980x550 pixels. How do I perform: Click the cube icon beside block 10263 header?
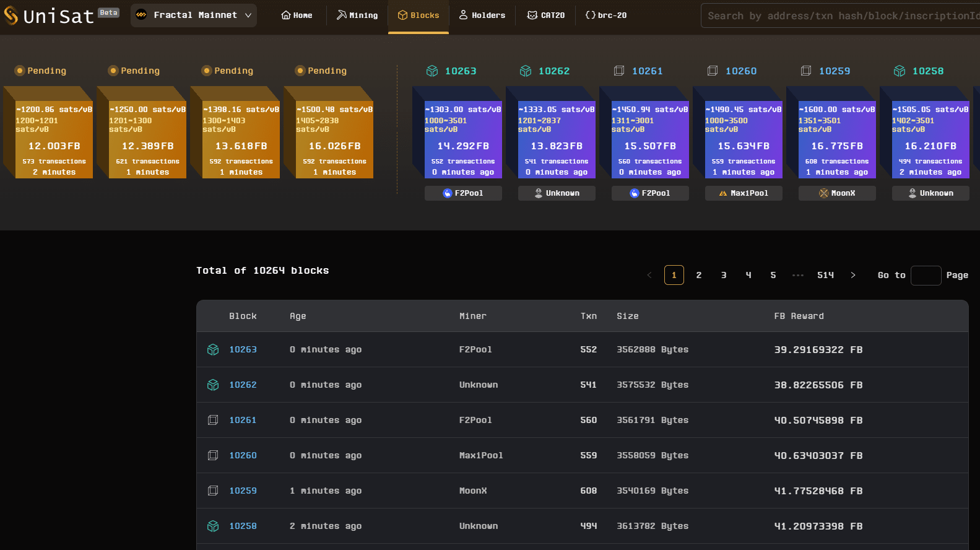tap(432, 71)
